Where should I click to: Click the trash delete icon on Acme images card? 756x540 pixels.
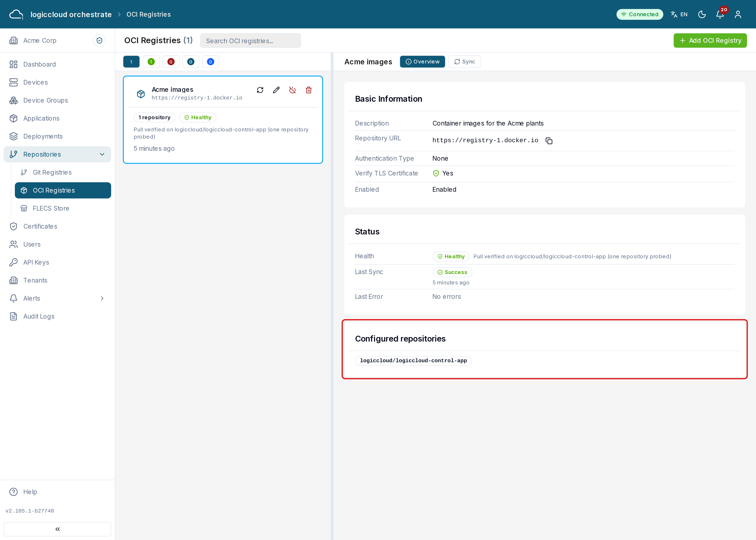(x=308, y=90)
